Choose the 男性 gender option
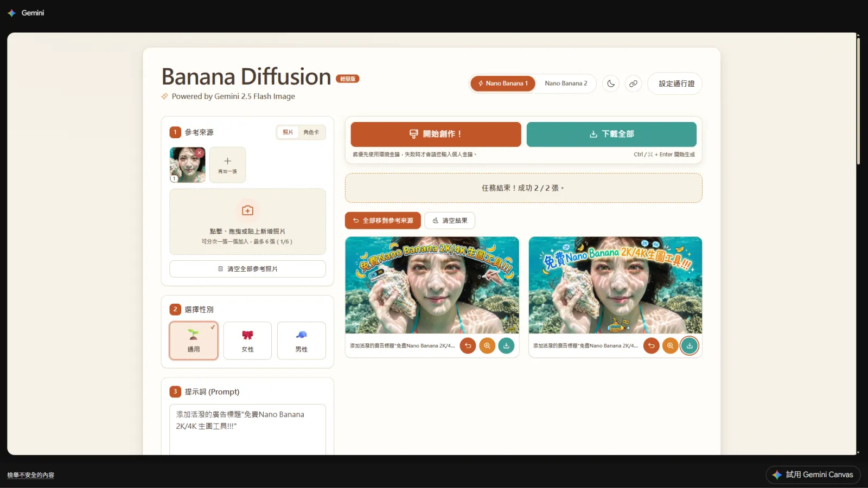The image size is (868, 488). click(302, 341)
